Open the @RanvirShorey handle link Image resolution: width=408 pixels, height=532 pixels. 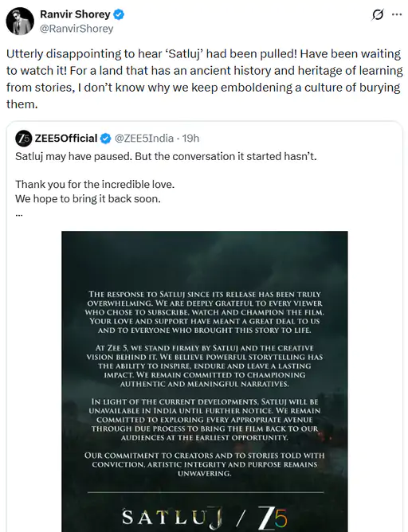pyautogui.click(x=76, y=29)
